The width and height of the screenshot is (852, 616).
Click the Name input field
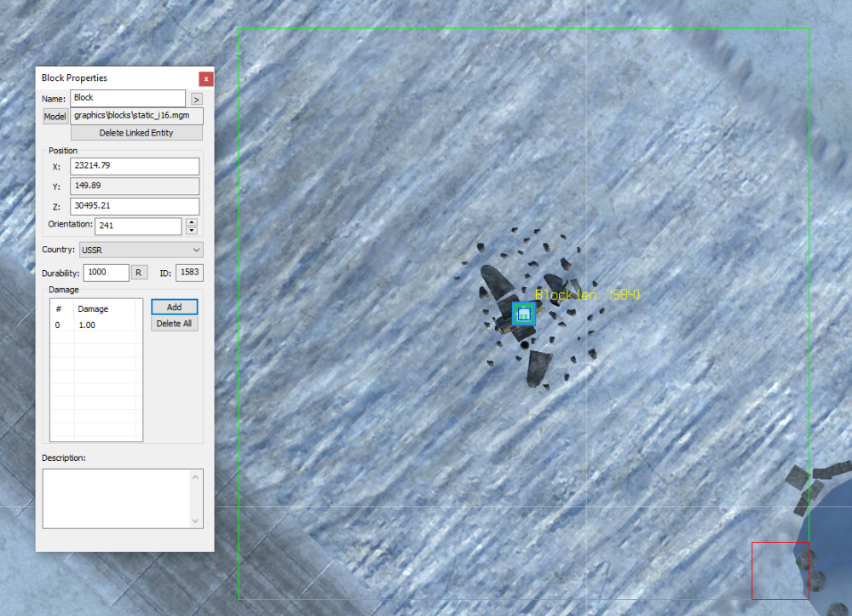(128, 98)
